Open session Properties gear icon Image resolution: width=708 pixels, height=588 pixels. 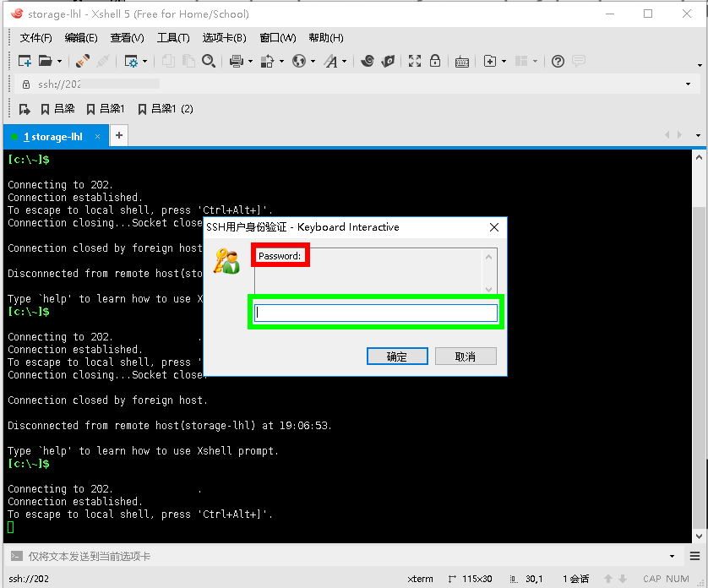[131, 61]
